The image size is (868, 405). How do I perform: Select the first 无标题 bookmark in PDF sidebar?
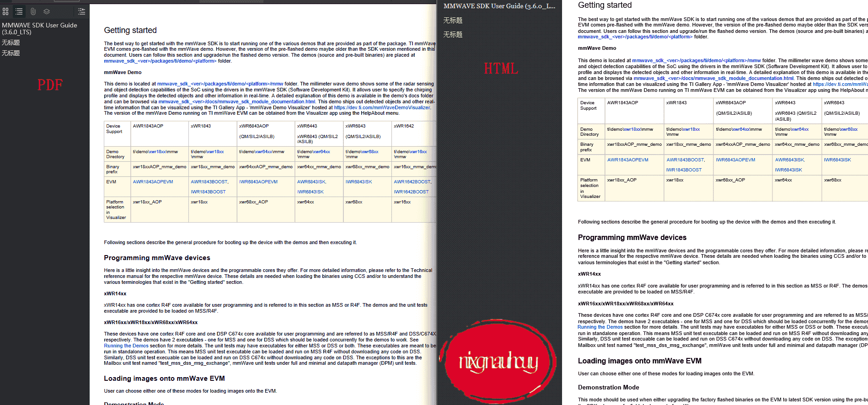point(11,43)
